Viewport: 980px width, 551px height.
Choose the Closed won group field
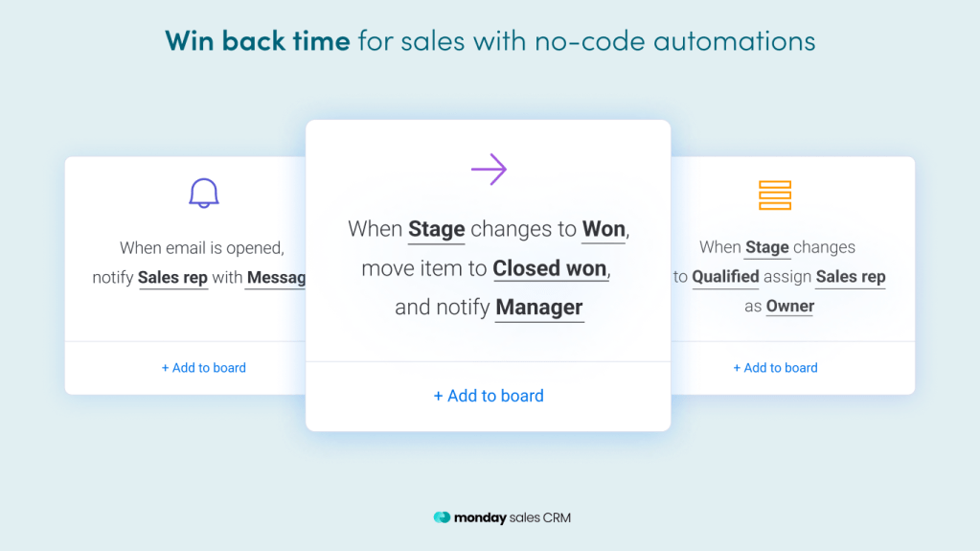pyautogui.click(x=550, y=268)
